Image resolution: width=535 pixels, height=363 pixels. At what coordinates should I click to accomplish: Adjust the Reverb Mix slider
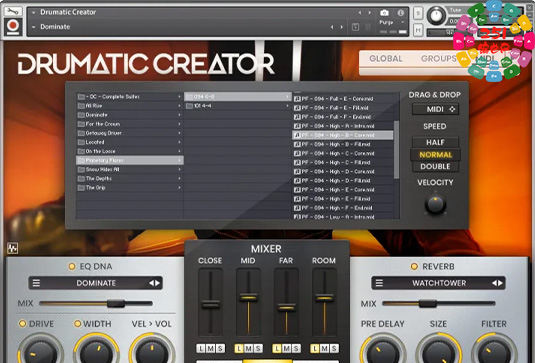point(438,303)
